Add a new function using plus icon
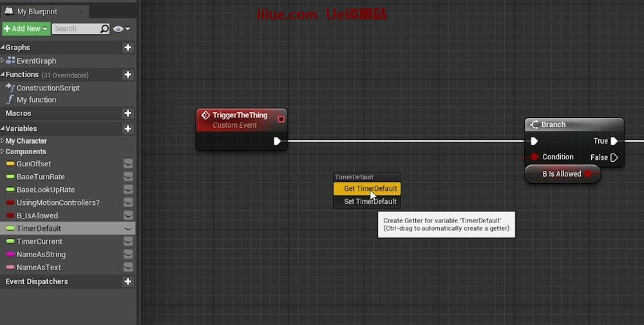The image size is (644, 325). pyautogui.click(x=128, y=75)
